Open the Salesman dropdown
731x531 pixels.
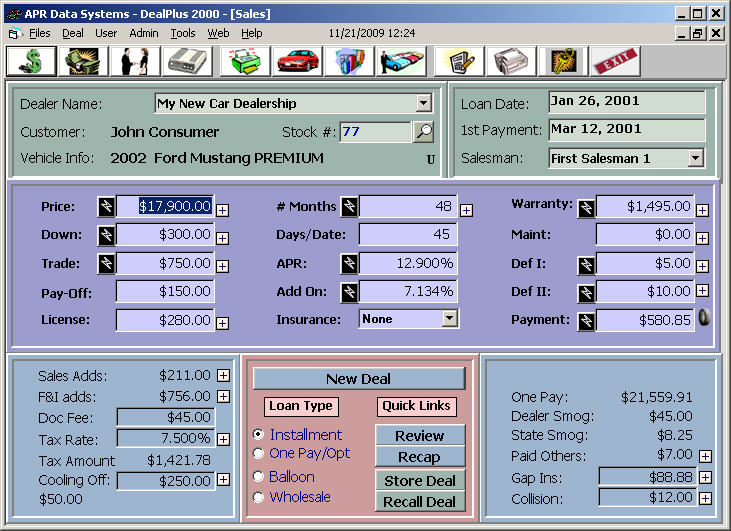[x=696, y=158]
